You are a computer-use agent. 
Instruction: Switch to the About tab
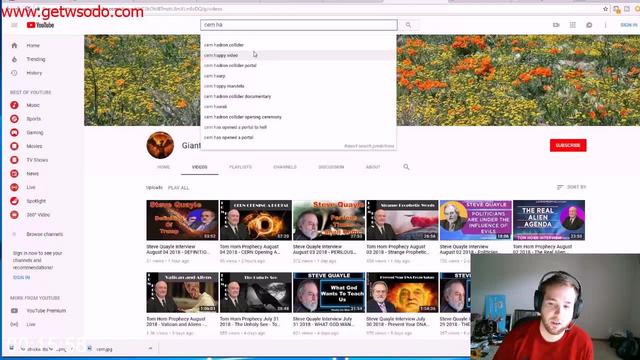(x=373, y=167)
